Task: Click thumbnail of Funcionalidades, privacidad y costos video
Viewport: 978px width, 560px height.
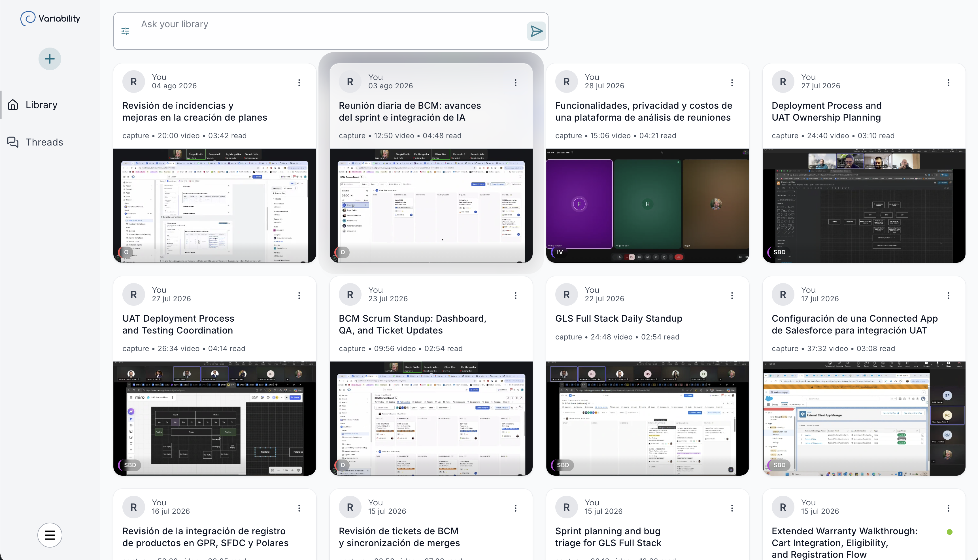Action: (647, 206)
